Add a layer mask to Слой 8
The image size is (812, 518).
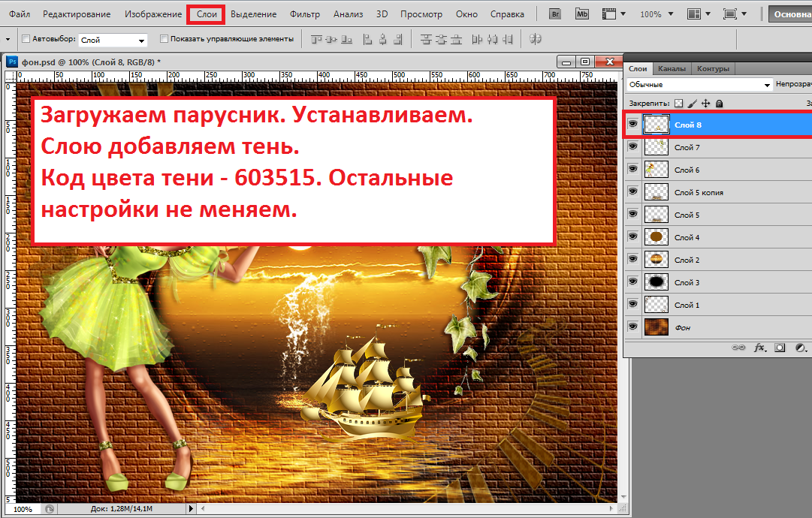click(780, 348)
